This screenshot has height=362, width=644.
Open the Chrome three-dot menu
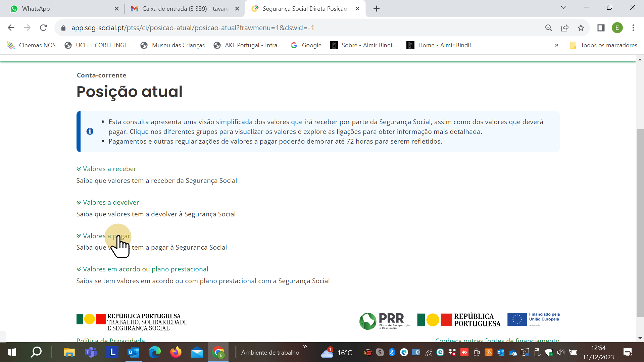point(633,28)
